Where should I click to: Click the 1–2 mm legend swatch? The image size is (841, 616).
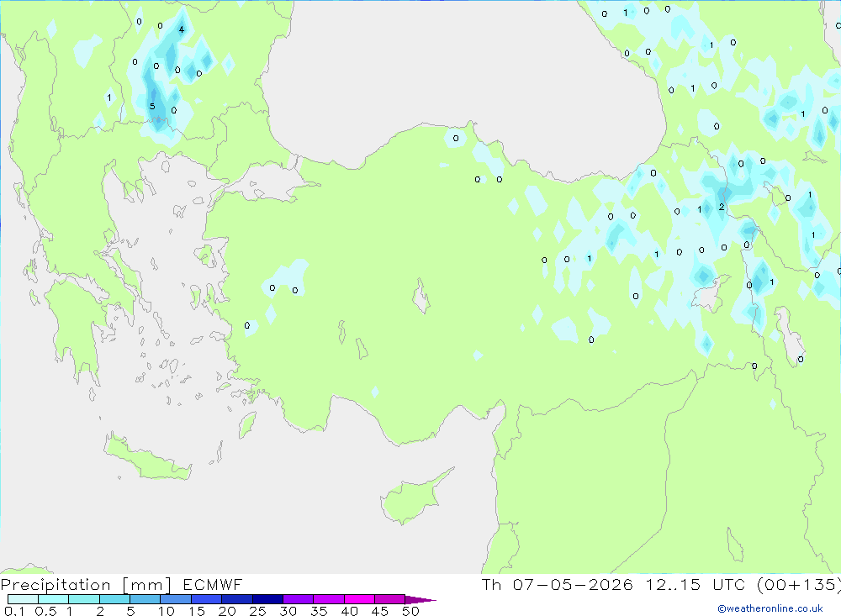(x=83, y=599)
